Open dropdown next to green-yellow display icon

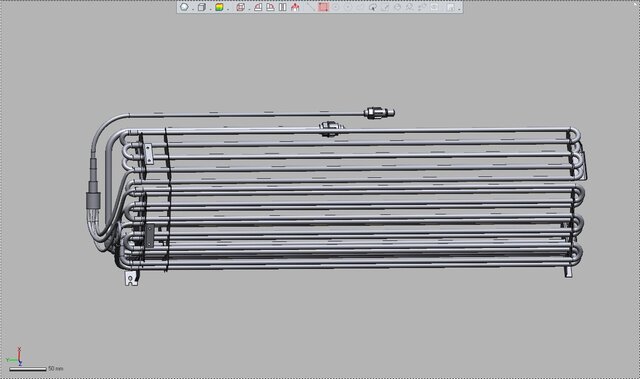pyautogui.click(x=228, y=9)
